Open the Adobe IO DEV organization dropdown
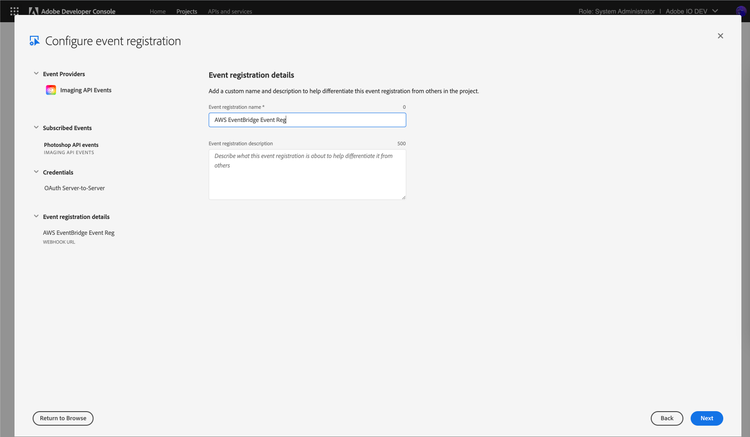Viewport: 750px width, 437px height. pyautogui.click(x=692, y=11)
